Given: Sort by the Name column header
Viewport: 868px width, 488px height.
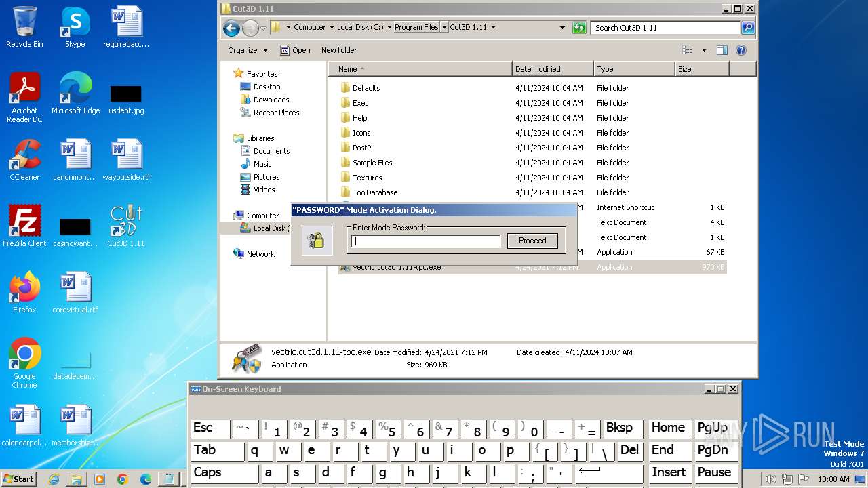Looking at the screenshot, I should [x=420, y=69].
